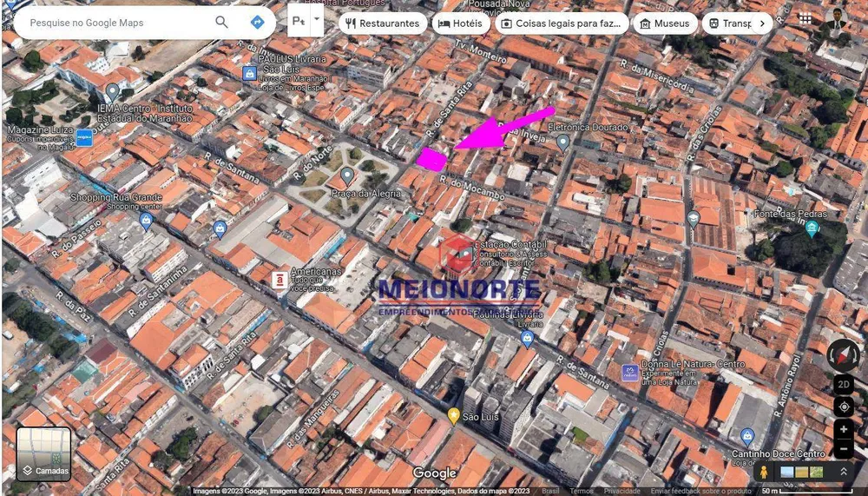Screen dimensions: 868x496
Task: Select the Transporte category chip
Action: 730,23
